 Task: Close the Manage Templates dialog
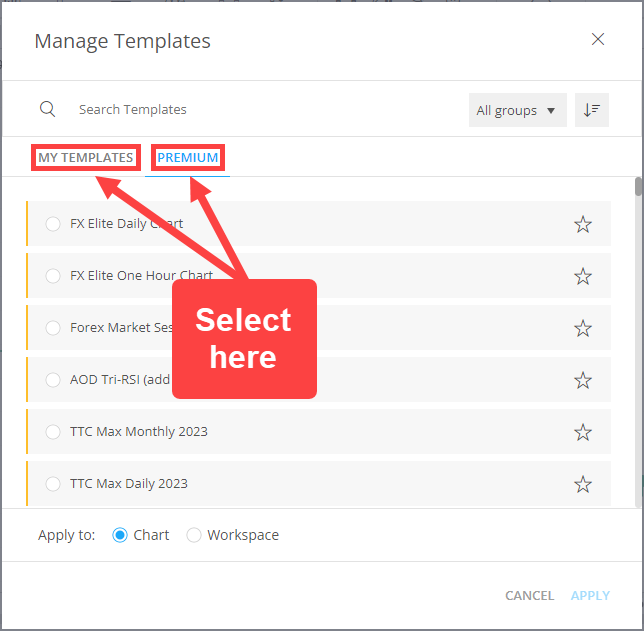point(598,39)
